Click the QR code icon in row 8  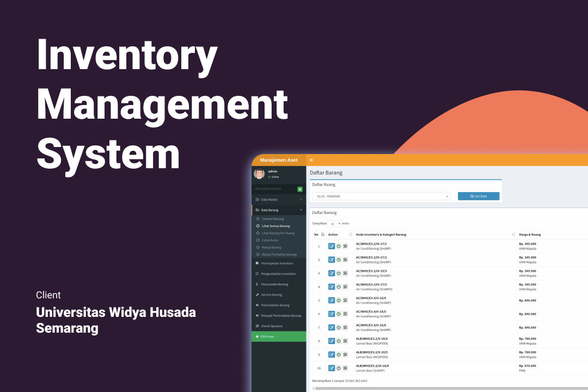pyautogui.click(x=345, y=341)
